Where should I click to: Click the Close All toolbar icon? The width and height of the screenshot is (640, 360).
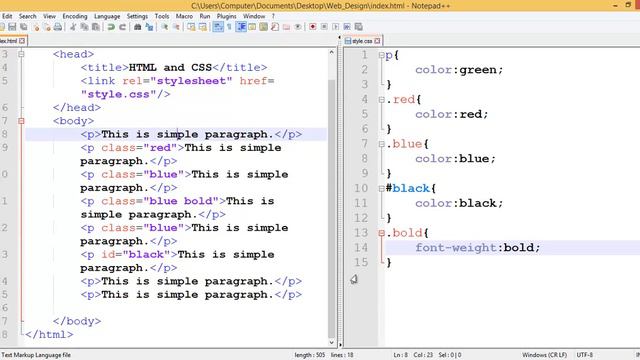click(47, 27)
